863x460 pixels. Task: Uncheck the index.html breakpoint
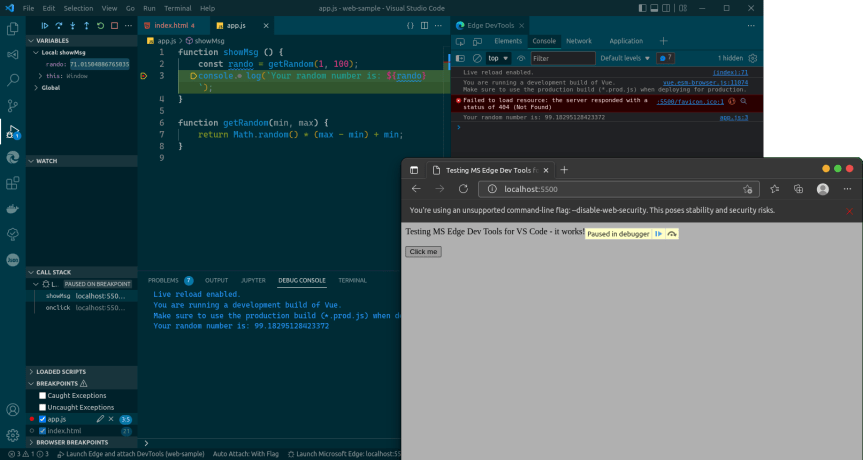[42, 431]
